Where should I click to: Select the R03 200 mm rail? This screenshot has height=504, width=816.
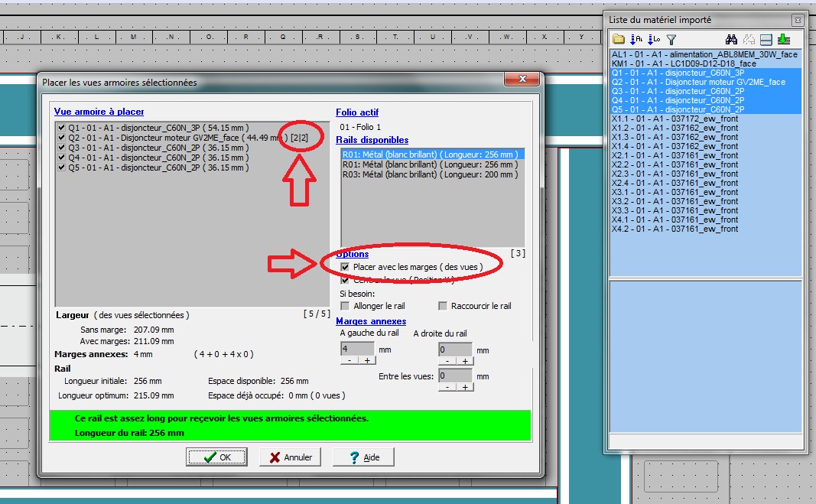point(430,174)
